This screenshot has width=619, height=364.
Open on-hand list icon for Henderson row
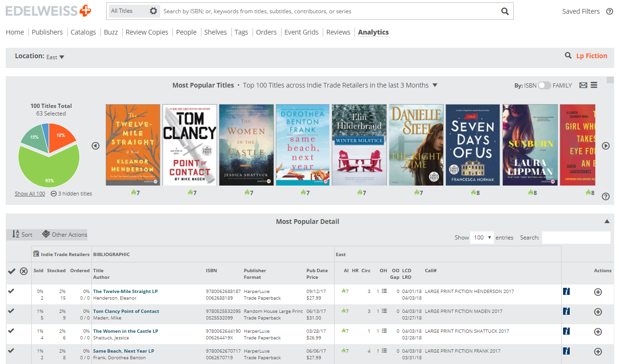click(x=384, y=291)
